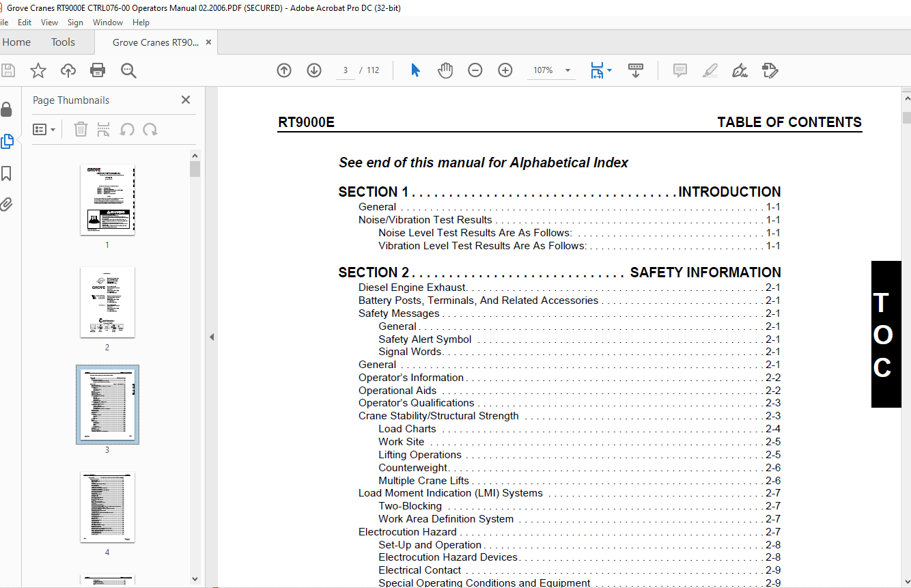The width and height of the screenshot is (911, 588).
Task: Close the Grove Cranes document tab
Action: [209, 42]
